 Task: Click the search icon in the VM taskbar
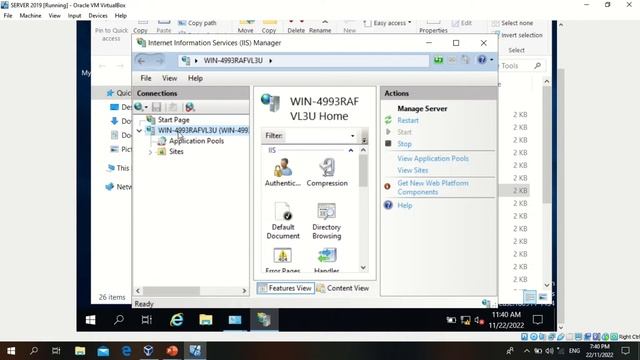click(x=119, y=320)
